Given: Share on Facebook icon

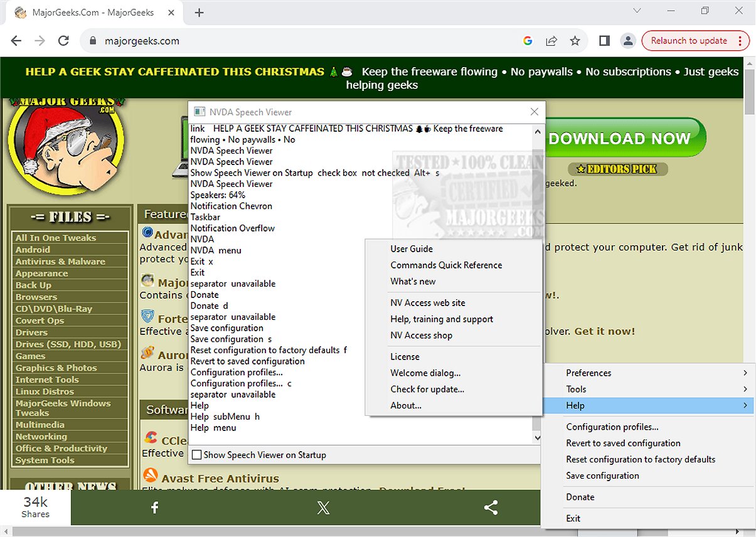Looking at the screenshot, I should 155,508.
